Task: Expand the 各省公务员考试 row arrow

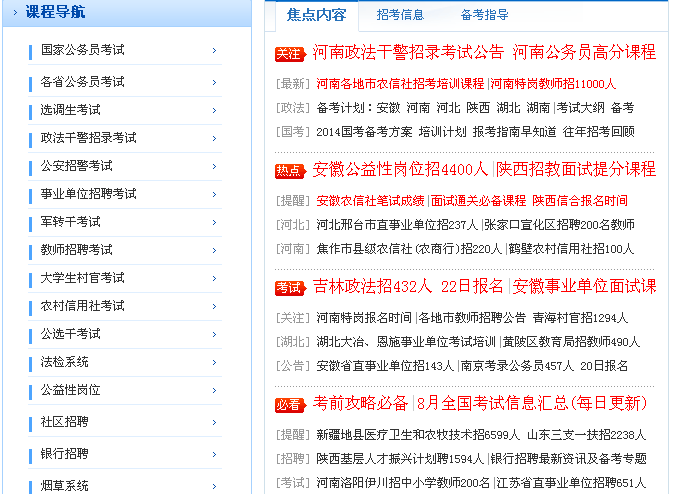Action: click(214, 82)
